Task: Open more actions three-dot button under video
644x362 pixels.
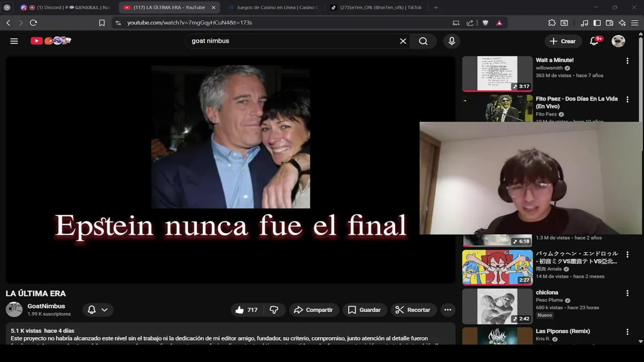Action: [x=448, y=310]
